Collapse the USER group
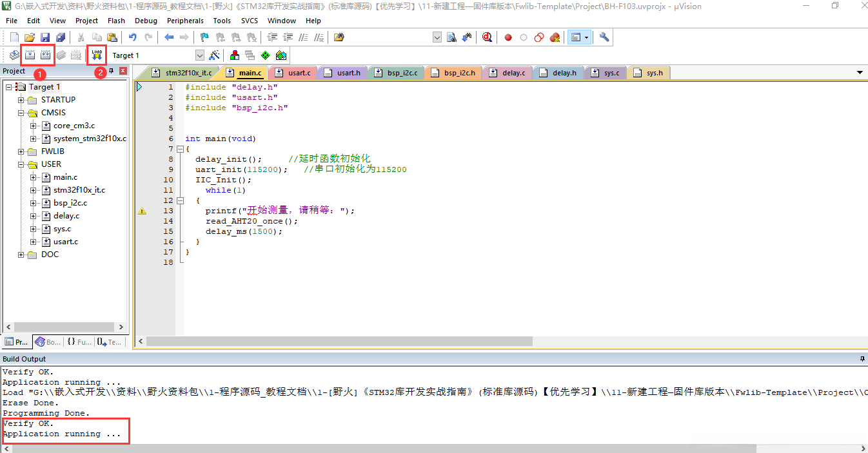This screenshot has width=868, height=453. point(21,164)
